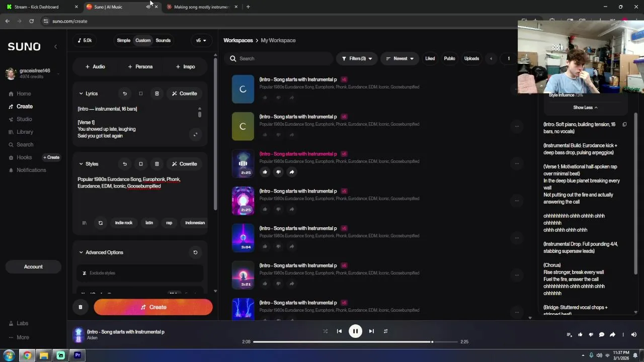Viewport: 644px width, 362px height.
Task: Go to the previous page of songs
Action: click(x=491, y=58)
